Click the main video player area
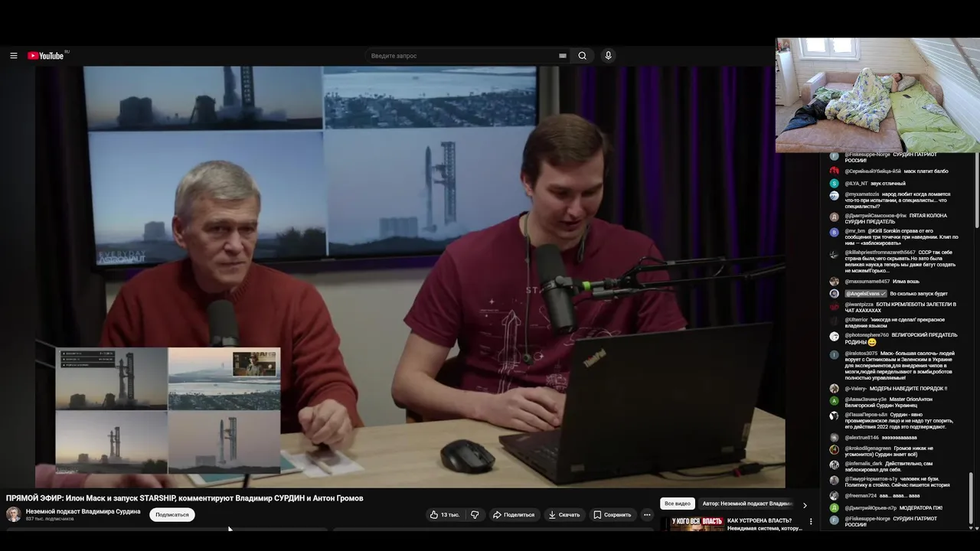 point(410,276)
